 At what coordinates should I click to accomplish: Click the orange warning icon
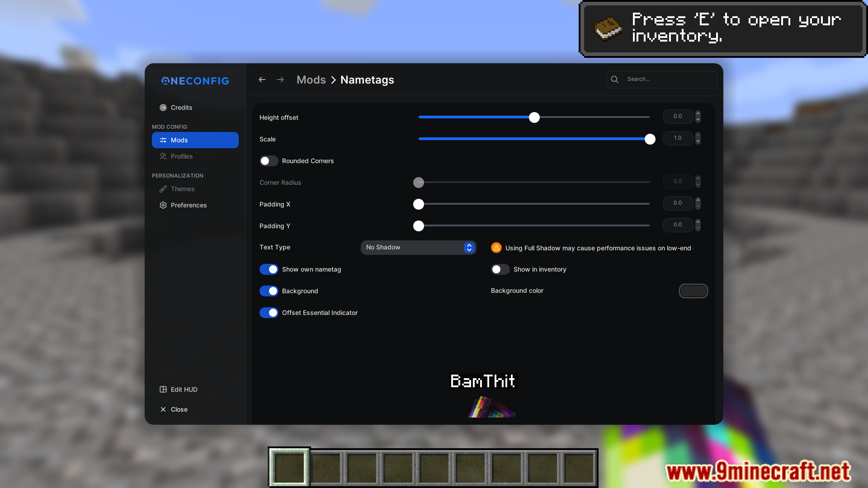pyautogui.click(x=496, y=248)
